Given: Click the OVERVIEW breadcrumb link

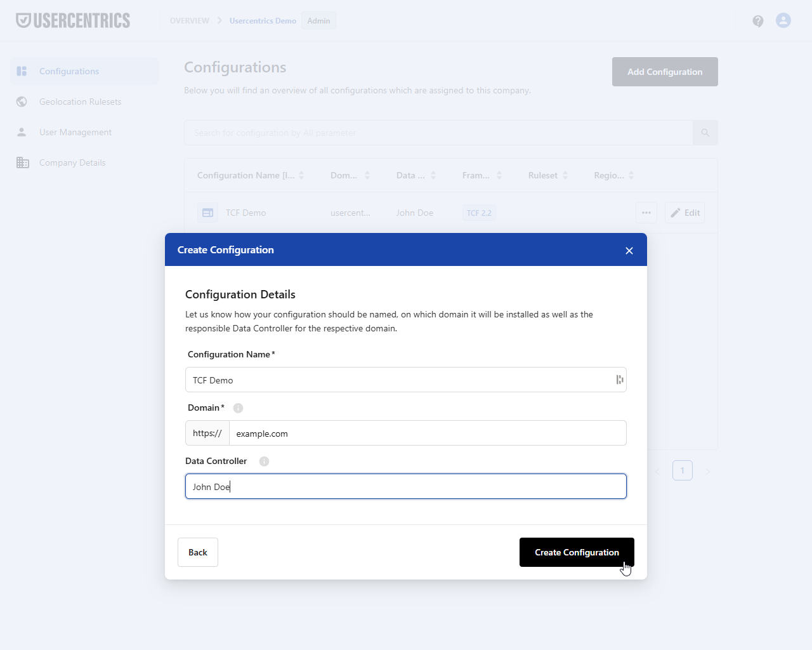Looking at the screenshot, I should coord(190,21).
